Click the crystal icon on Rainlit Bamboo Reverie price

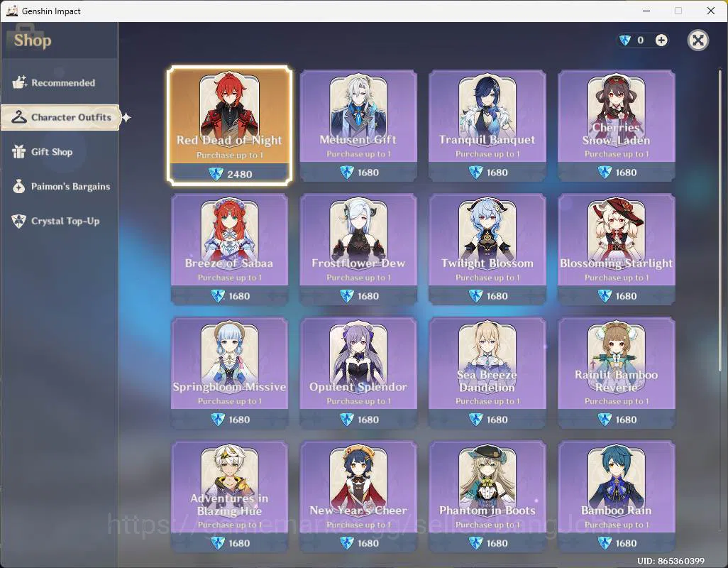coord(605,420)
